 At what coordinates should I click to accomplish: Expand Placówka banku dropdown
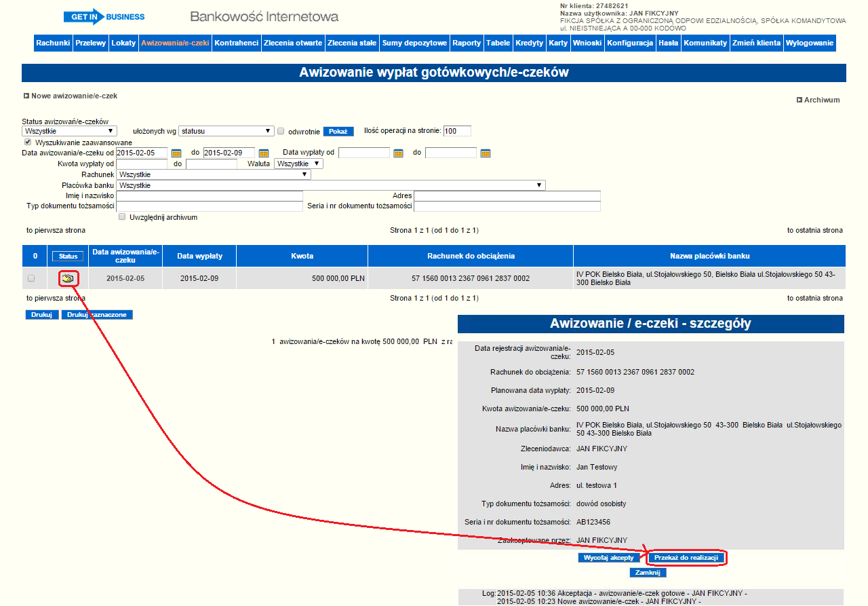[331, 185]
